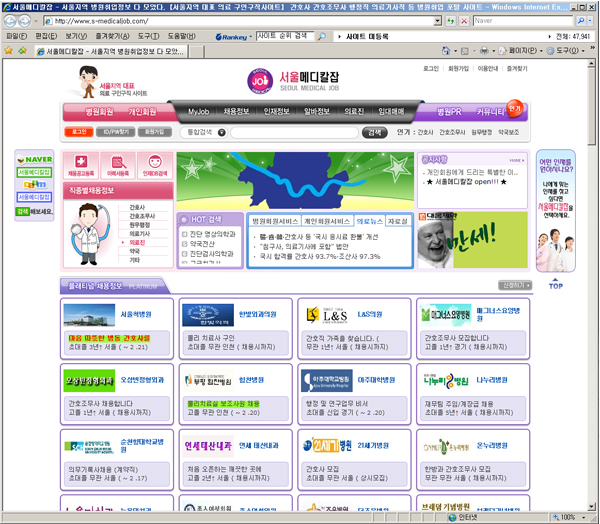This screenshot has width=600, height=524.
Task: Click the 서울메디칼잡 JOB logo
Action: [x=260, y=81]
